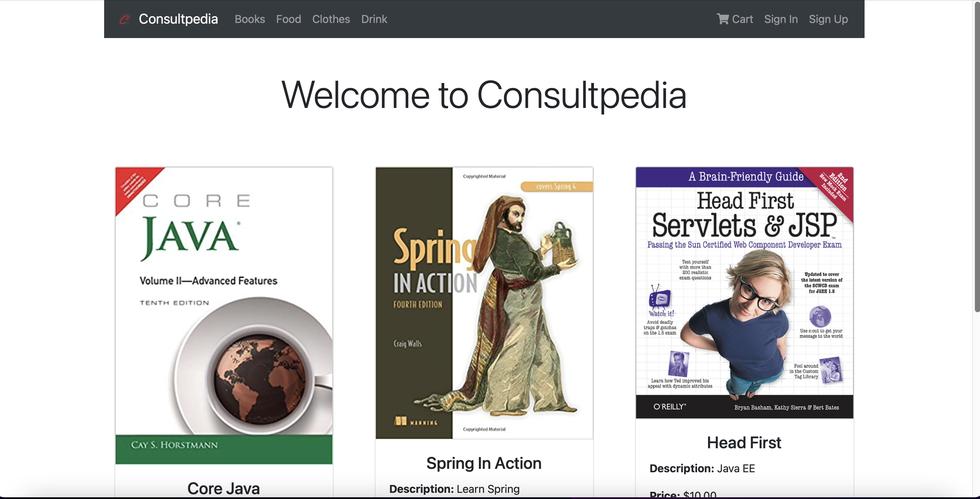The image size is (980, 499).
Task: Select the Spring In Action title
Action: pyautogui.click(x=484, y=463)
